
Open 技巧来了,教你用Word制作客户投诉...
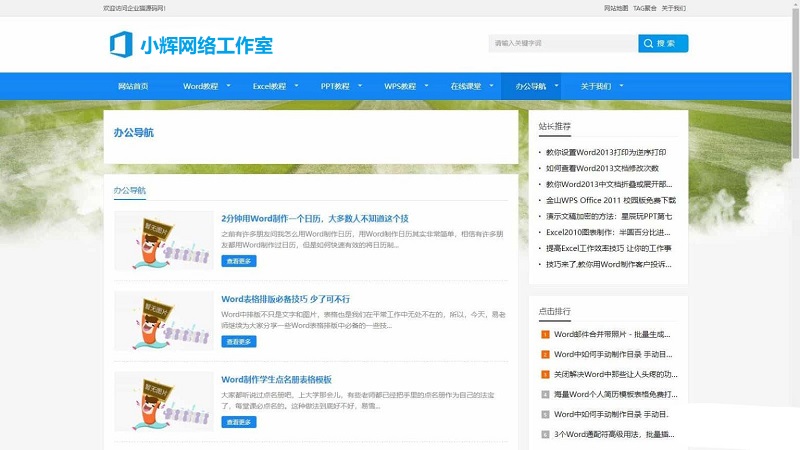tap(609, 264)
